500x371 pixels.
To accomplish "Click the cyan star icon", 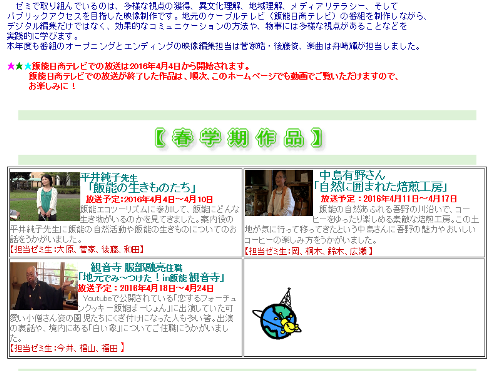I will (x=28, y=66).
